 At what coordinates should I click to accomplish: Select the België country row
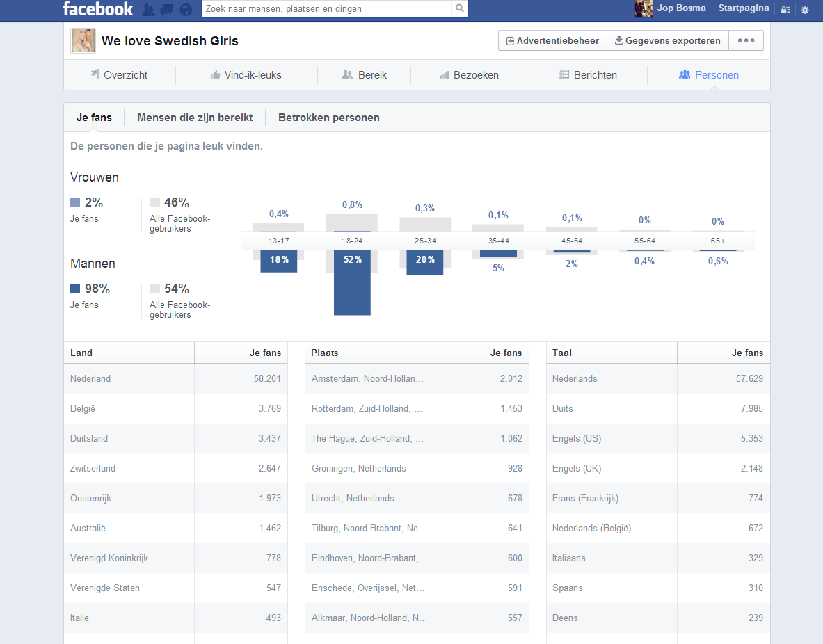pyautogui.click(x=176, y=408)
